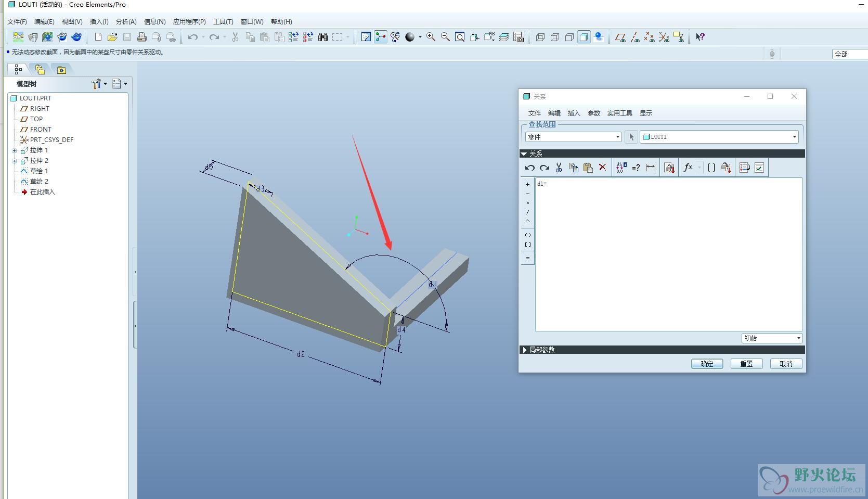Screen dimensions: 868x499
Task: Click the New file icon in main toolbar
Action: (98, 37)
